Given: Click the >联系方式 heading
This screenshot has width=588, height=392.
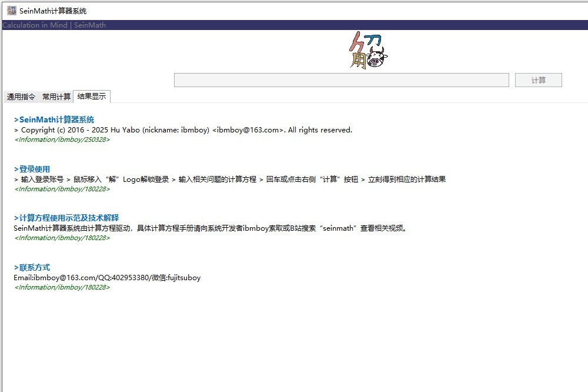Looking at the screenshot, I should (x=32, y=267).
